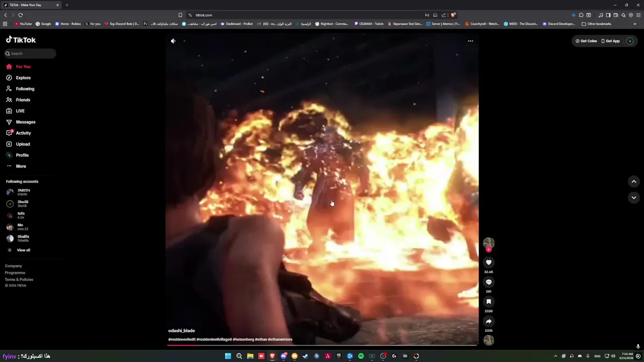Open the Other bookmarks folder

596,24
